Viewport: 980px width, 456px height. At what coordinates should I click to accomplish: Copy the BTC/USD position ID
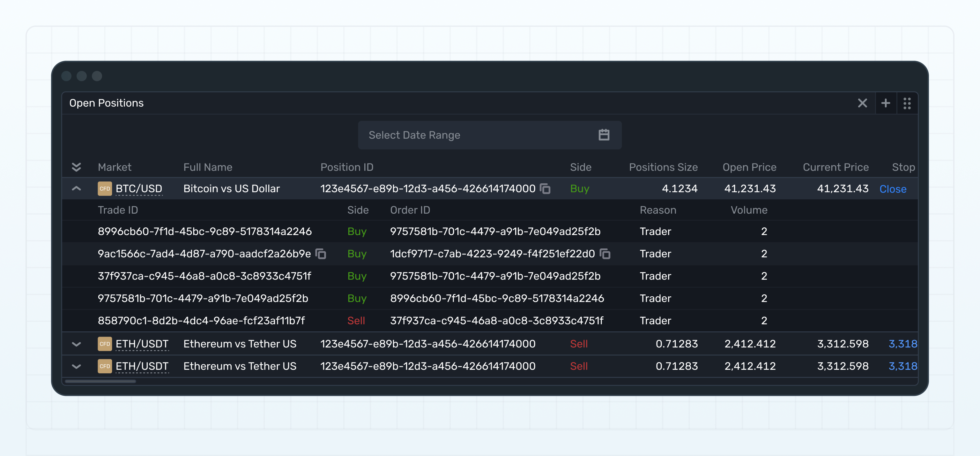pos(545,189)
